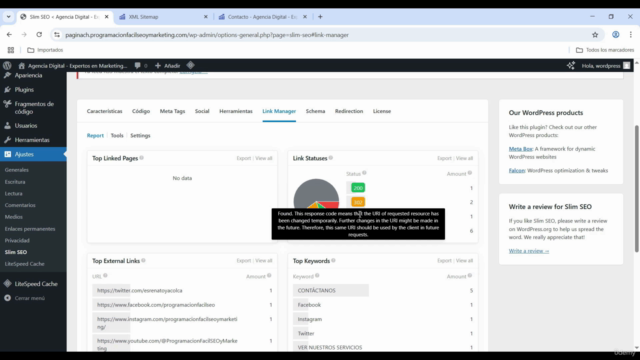The image size is (640, 360).
Task: Open Herramientas in the sidebar
Action: 33,140
